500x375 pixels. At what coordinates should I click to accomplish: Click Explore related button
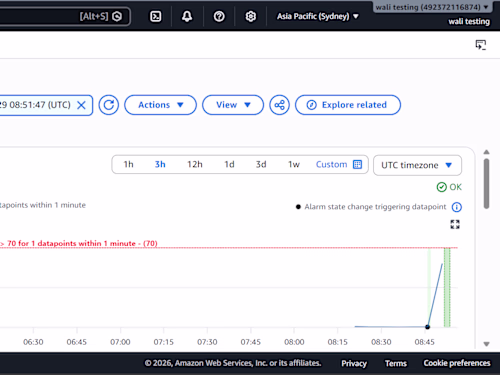pos(348,105)
